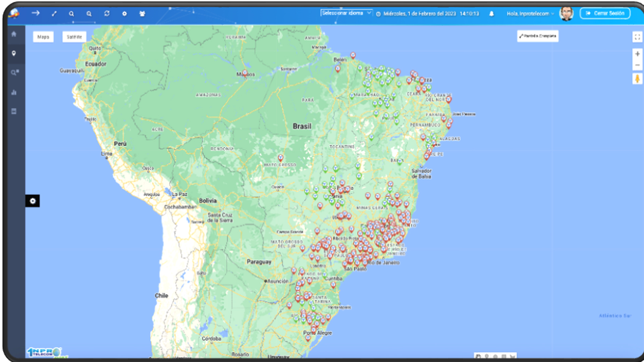This screenshot has height=362, width=644.
Task: Click the Asunción map label
Action: click(x=278, y=281)
